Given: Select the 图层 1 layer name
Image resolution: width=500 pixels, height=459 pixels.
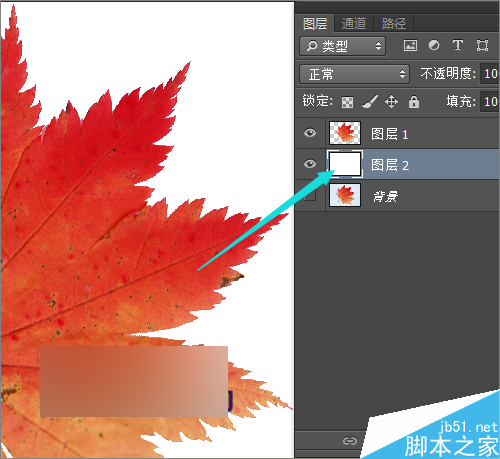Looking at the screenshot, I should pyautogui.click(x=389, y=134).
